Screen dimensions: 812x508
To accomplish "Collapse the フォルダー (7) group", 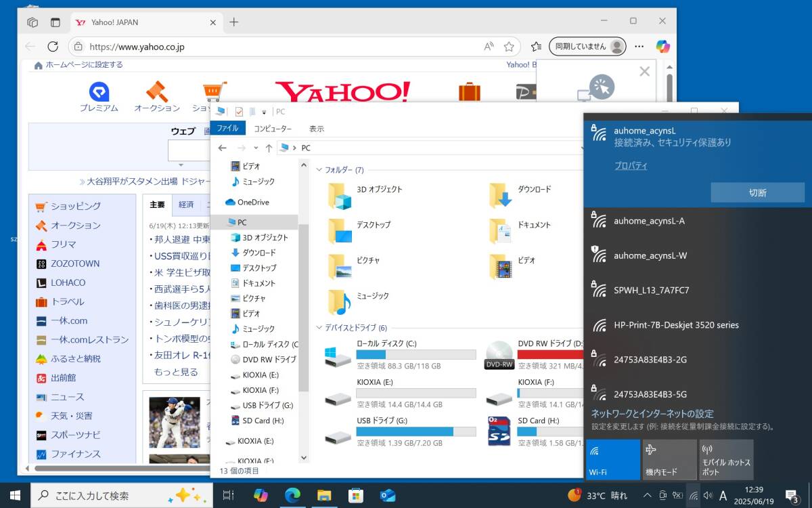I will [319, 170].
